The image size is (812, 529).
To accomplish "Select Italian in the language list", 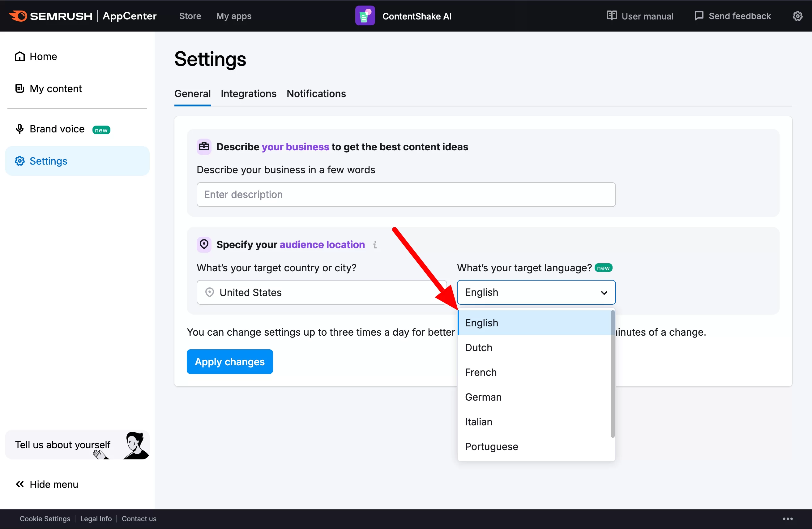I will [535, 421].
